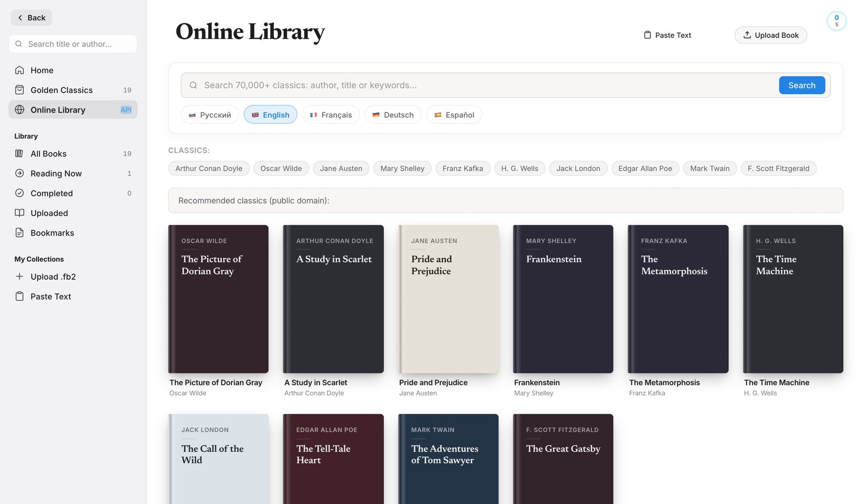Open Golden Classics section

(73, 90)
